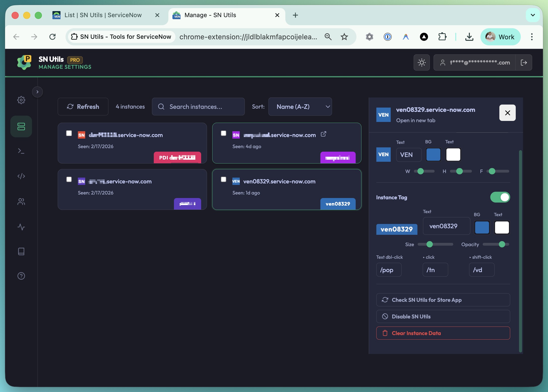548x392 pixels.
Task: Open the code brackets icon in sidebar
Action: coord(21,176)
